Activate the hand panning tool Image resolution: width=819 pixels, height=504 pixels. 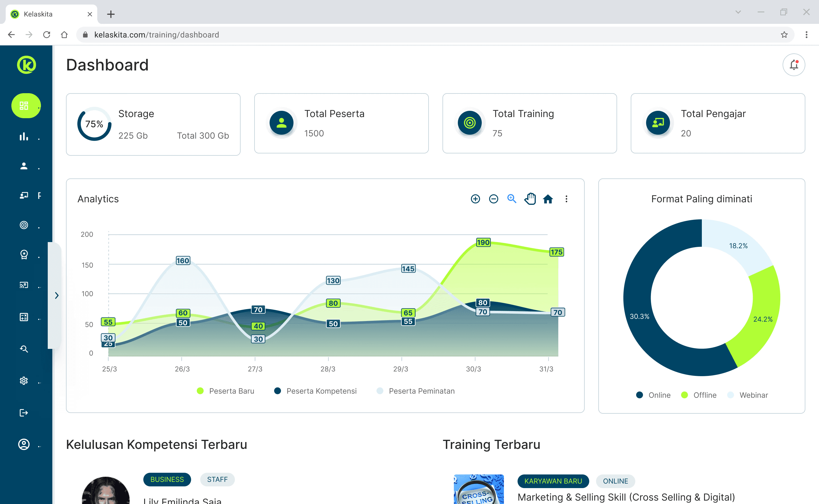[530, 199]
